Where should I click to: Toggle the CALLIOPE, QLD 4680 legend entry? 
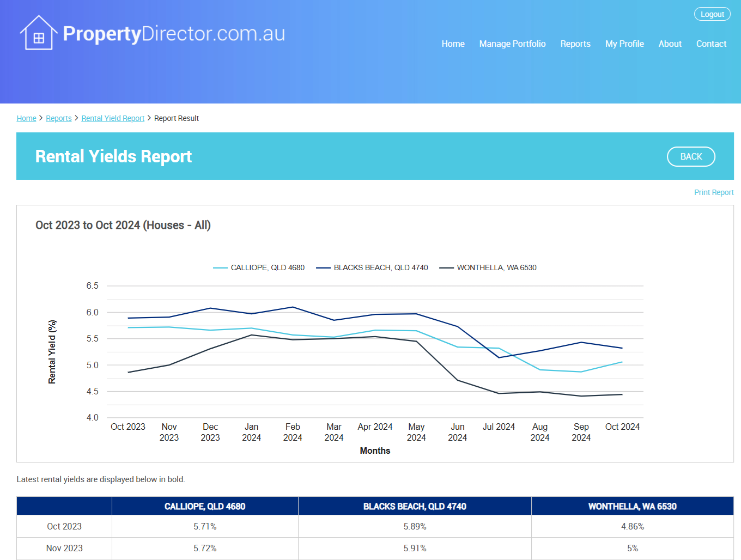(x=259, y=267)
